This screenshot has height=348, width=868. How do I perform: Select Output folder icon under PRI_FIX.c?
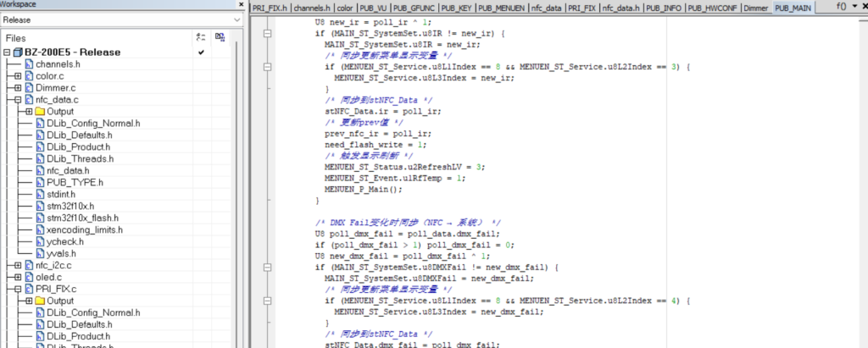pos(40,301)
